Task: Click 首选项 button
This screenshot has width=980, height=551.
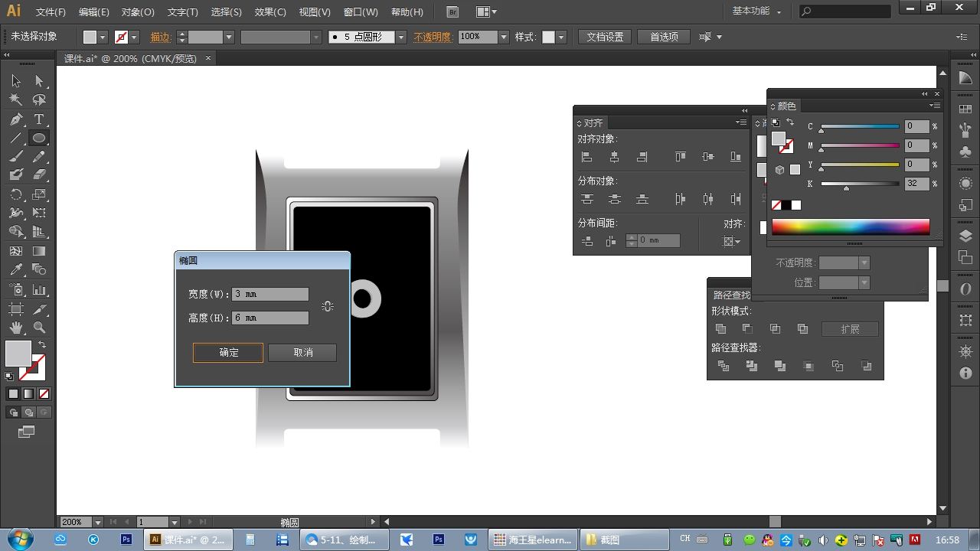Action: coord(664,37)
